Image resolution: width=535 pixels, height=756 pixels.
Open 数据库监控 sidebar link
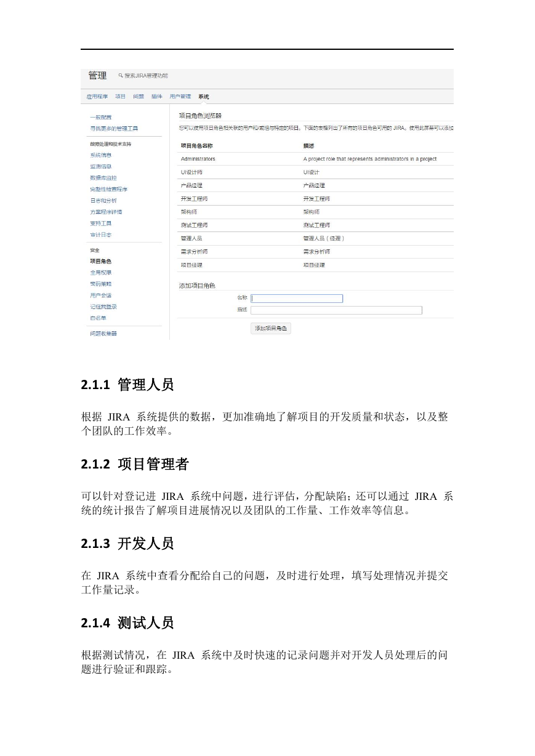(x=103, y=177)
